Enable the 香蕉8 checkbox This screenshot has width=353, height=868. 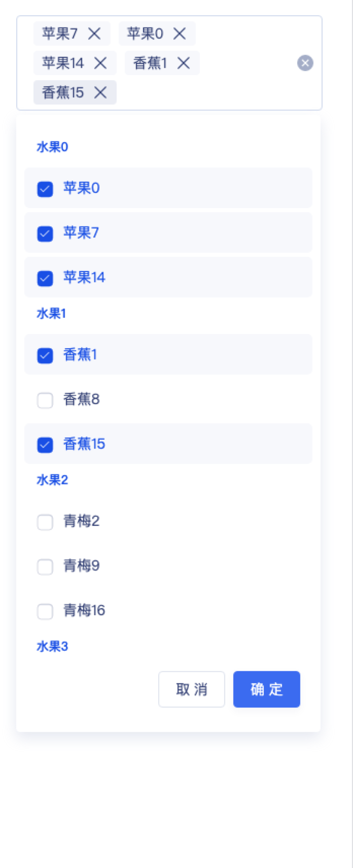click(45, 400)
